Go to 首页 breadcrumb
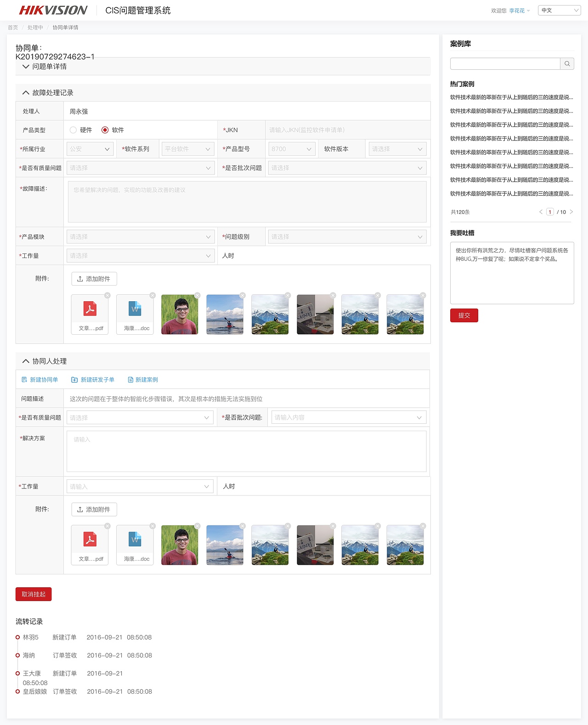588x725 pixels. 13,28
